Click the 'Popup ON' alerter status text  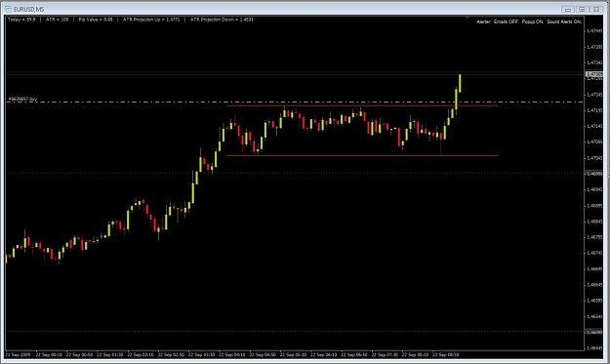(532, 21)
